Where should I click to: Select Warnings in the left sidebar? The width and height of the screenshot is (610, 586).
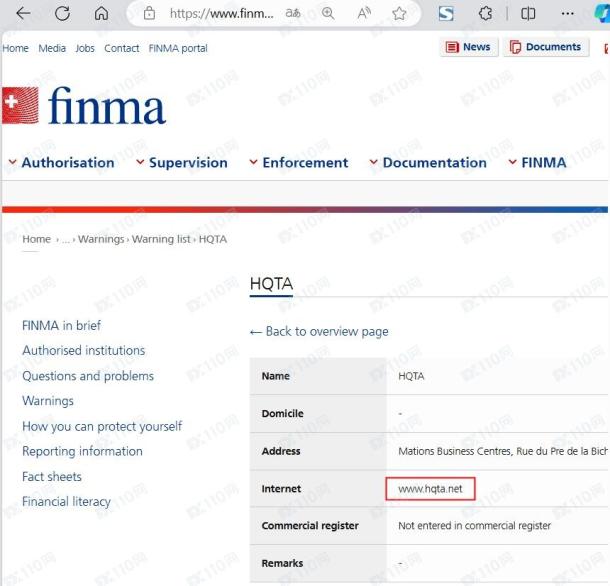48,401
